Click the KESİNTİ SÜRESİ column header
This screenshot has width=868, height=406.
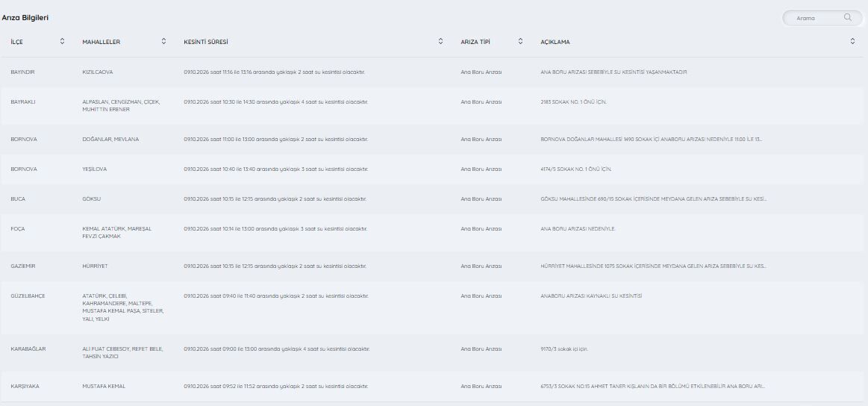pos(206,42)
